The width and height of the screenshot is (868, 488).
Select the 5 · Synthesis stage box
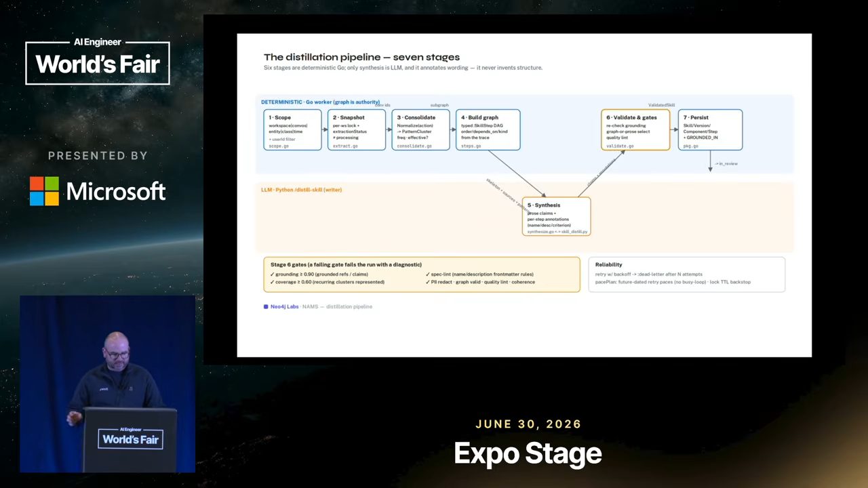(556, 216)
